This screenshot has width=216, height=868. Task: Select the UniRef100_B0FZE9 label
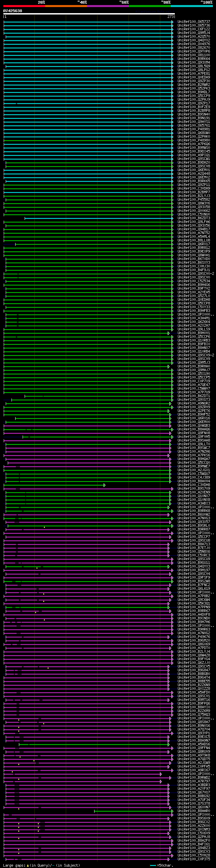[x=194, y=107]
